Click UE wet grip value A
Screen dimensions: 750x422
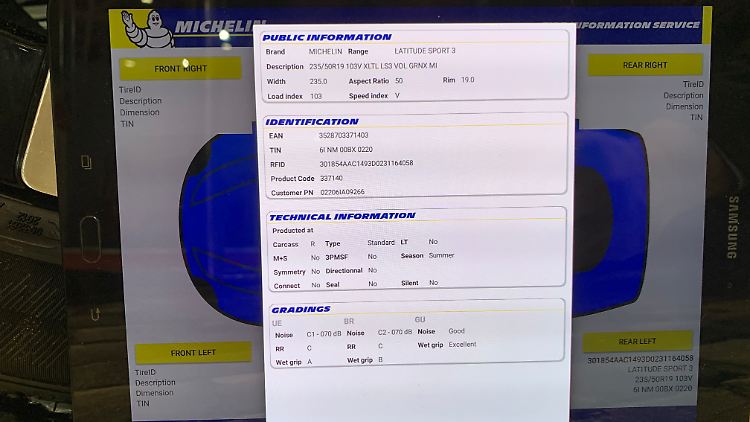(x=309, y=362)
